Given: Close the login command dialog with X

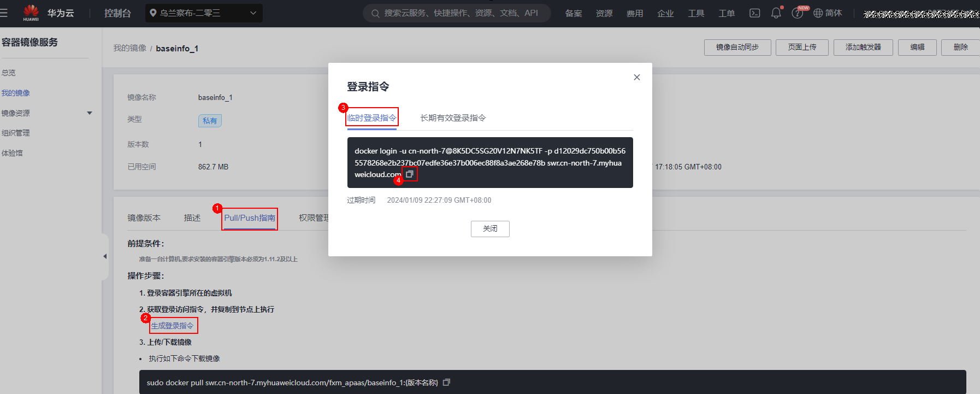Looking at the screenshot, I should (x=636, y=78).
